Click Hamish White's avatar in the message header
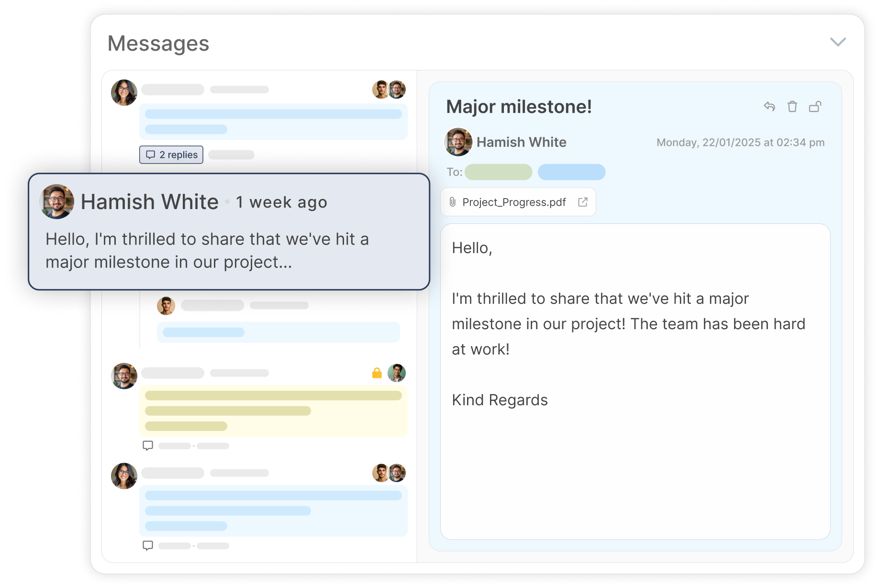Screen dimensions: 879x588 pos(458,142)
